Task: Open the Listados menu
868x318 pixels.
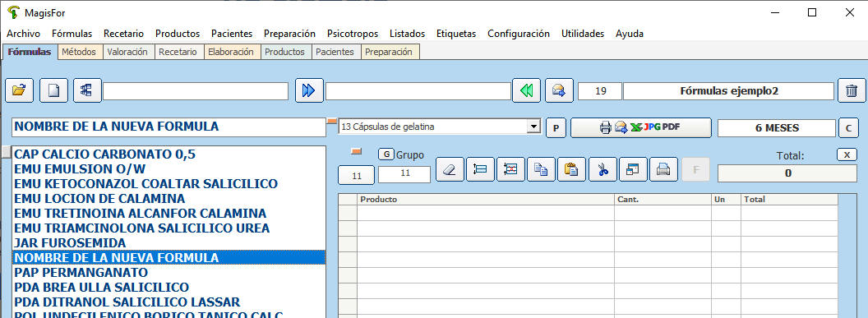Action: (x=407, y=34)
